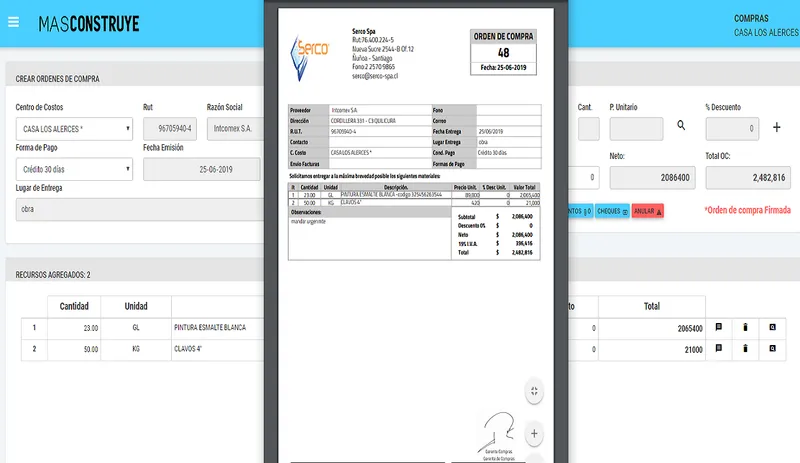Open the Forma de Pago dropdown
The height and width of the screenshot is (463, 800).
tap(74, 169)
